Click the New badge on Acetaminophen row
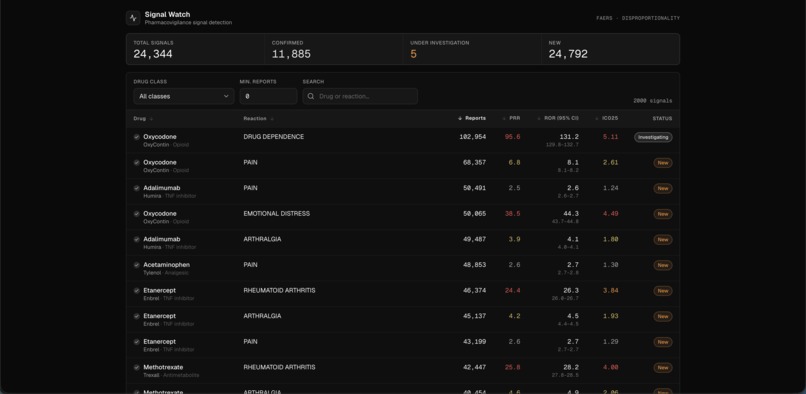The width and height of the screenshot is (806, 394). [663, 265]
